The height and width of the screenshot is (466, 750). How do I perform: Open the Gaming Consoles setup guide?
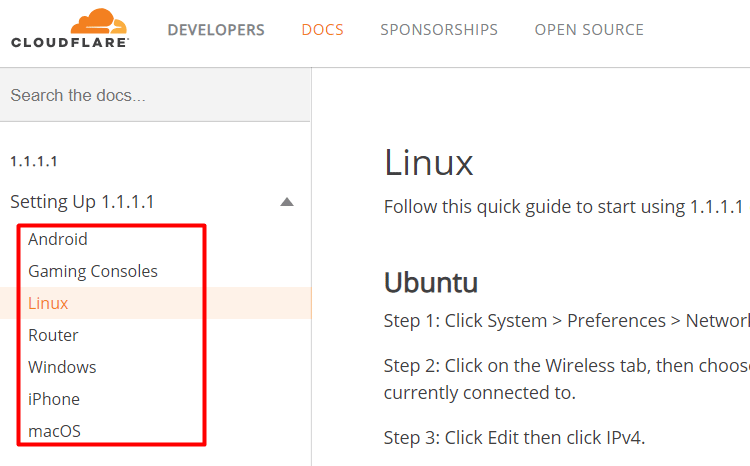point(93,271)
